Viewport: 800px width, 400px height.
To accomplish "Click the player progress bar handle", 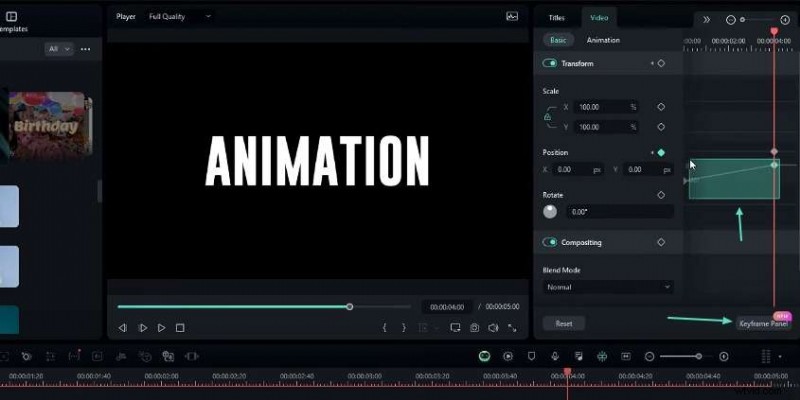I will [349, 306].
